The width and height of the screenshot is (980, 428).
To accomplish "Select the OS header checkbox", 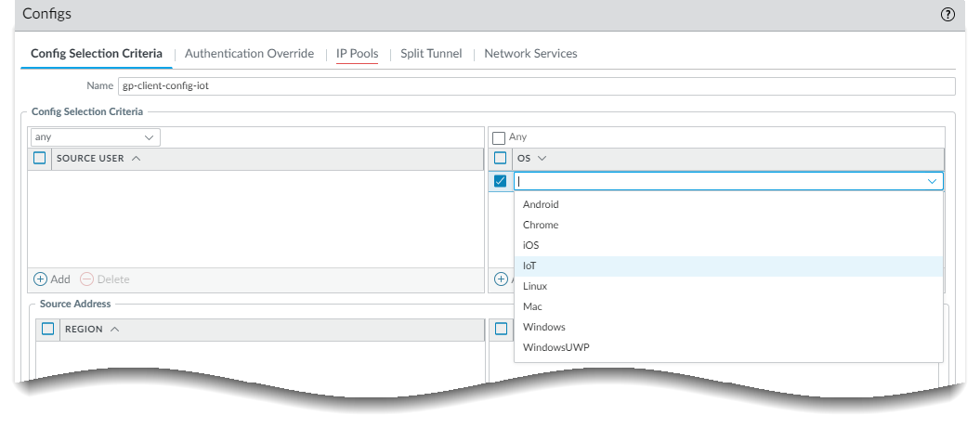I will tap(501, 159).
